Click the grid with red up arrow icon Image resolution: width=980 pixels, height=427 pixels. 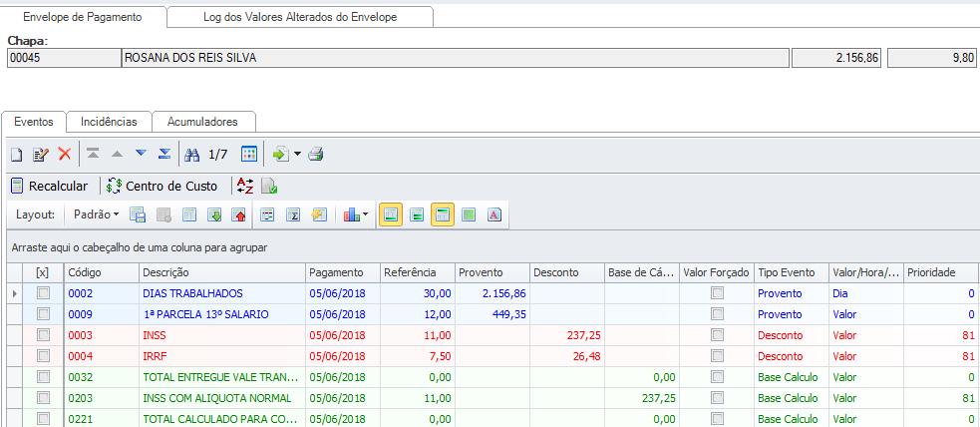tap(238, 214)
